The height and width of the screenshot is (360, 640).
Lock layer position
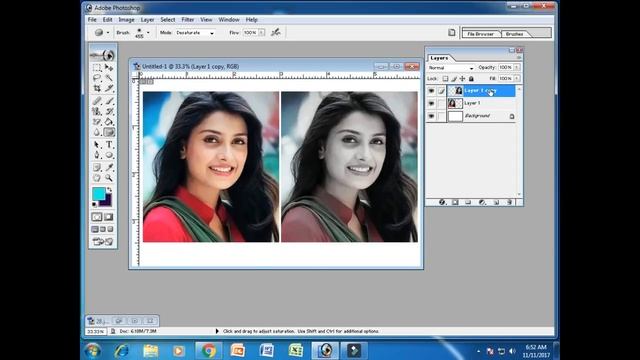point(462,78)
